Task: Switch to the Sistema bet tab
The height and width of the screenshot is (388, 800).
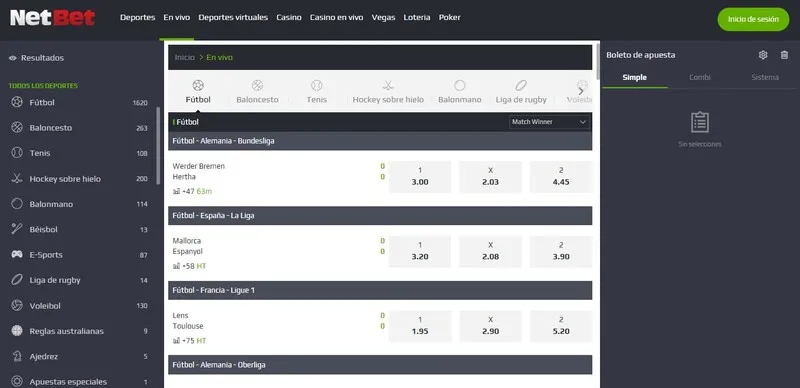Action: coord(765,78)
